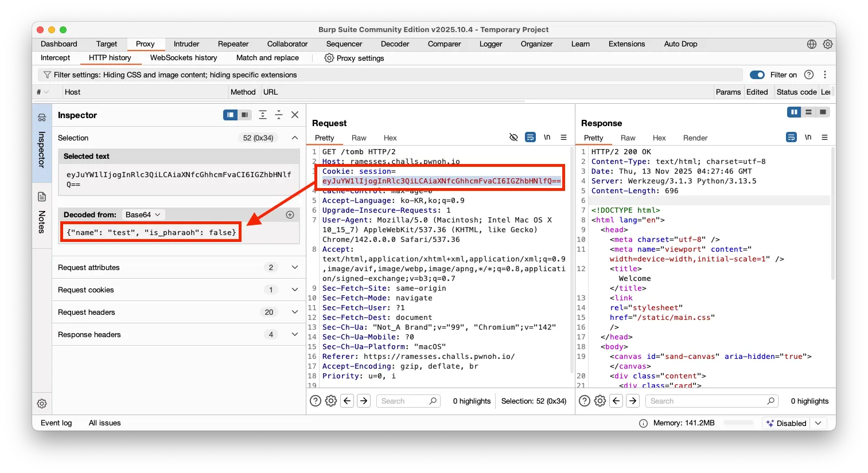Open Request search settings gear
The width and height of the screenshot is (868, 473).
pyautogui.click(x=331, y=401)
